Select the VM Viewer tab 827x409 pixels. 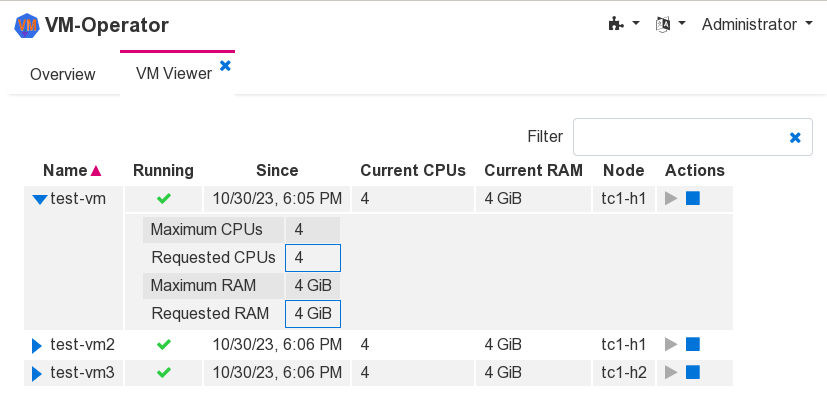[x=173, y=74]
